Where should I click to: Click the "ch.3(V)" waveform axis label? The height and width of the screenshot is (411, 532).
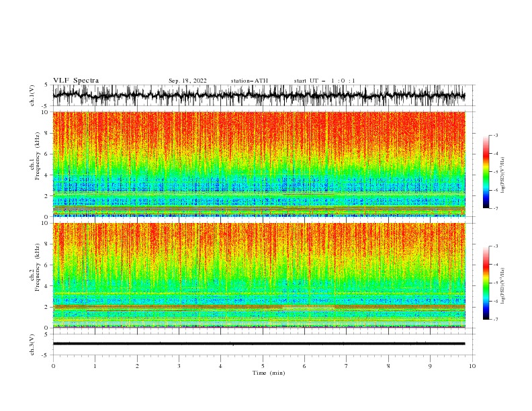[32, 345]
